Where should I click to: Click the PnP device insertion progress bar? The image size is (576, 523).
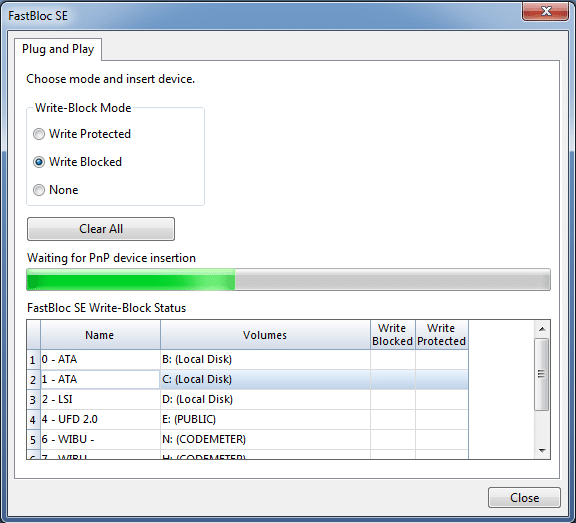point(288,279)
